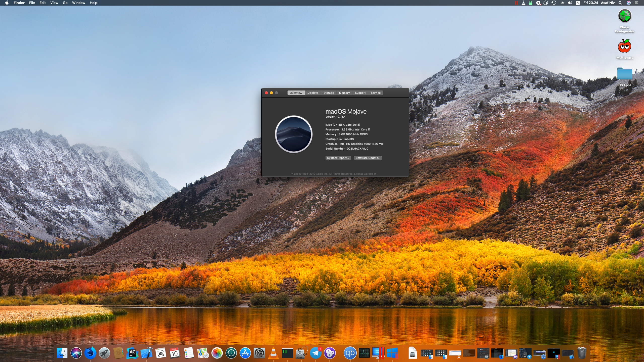Open System Preferences gear icon
The image size is (644, 362).
click(259, 353)
